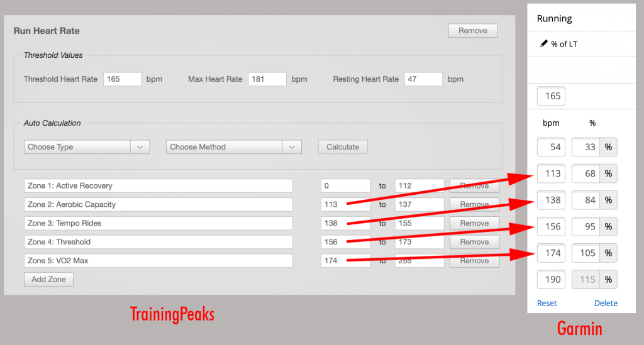The image size is (644, 345).
Task: Click Garmin disabled percent field showing 115
Action: click(586, 280)
